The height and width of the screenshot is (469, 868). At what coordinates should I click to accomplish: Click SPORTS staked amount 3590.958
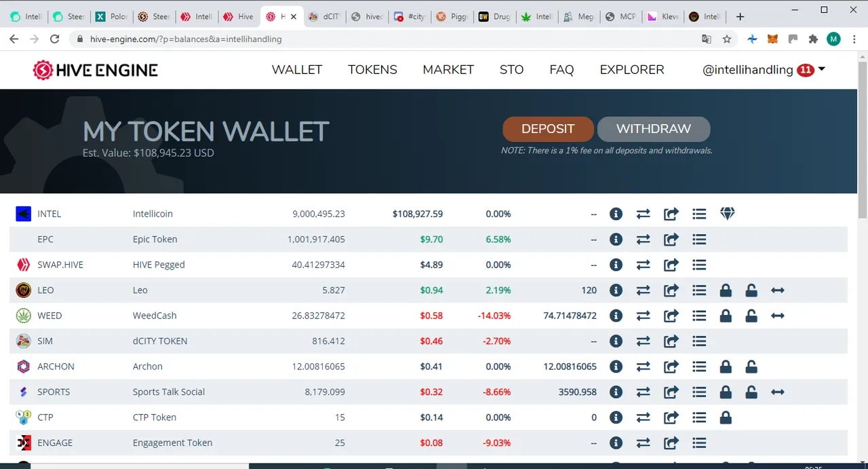pyautogui.click(x=578, y=392)
